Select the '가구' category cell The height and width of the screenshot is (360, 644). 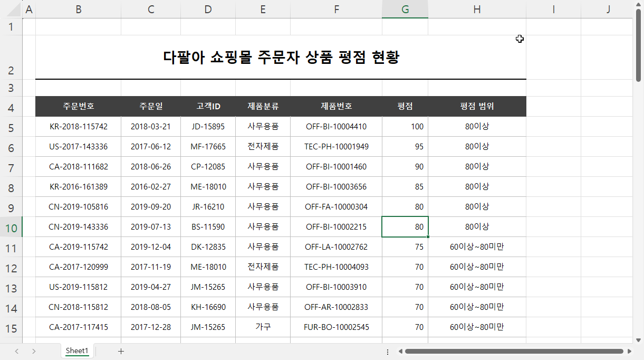pyautogui.click(x=263, y=327)
